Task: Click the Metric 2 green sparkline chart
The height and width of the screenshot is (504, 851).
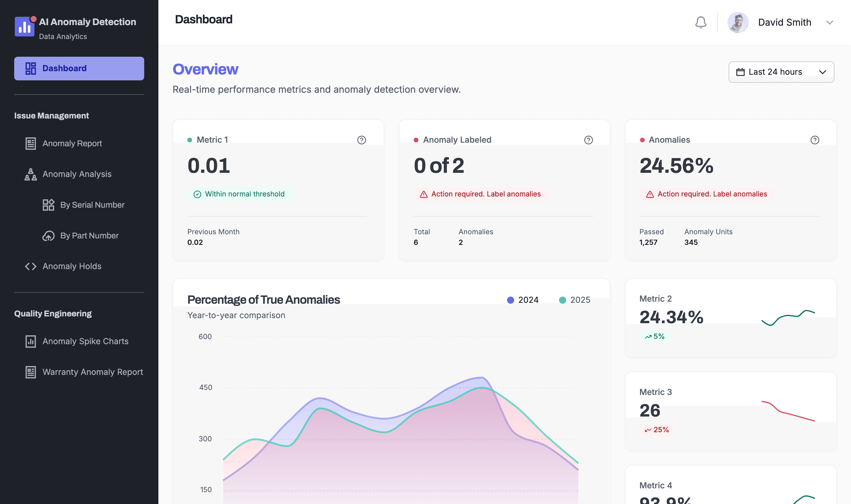Action: pos(788,318)
